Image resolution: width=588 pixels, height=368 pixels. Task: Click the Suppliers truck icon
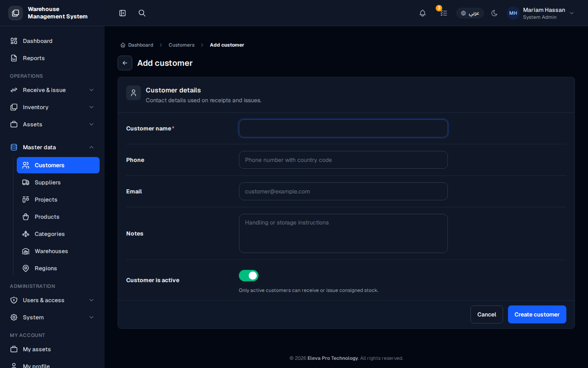26,182
